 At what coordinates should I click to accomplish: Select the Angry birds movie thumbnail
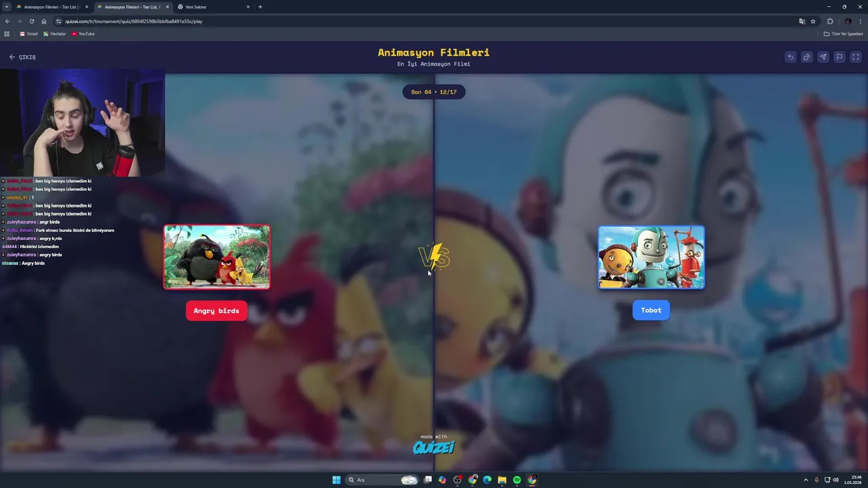click(x=216, y=257)
